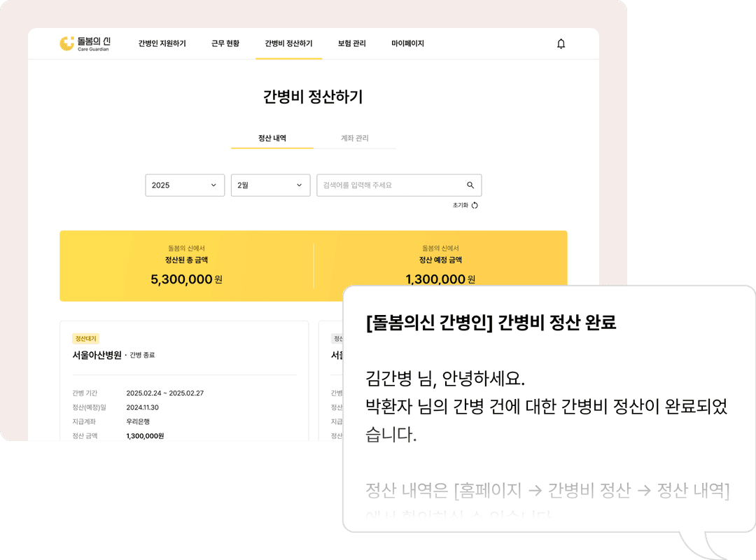Screen dimensions: 756x560
Task: Click the 정산 예정 금액 summary panel
Action: (x=440, y=260)
